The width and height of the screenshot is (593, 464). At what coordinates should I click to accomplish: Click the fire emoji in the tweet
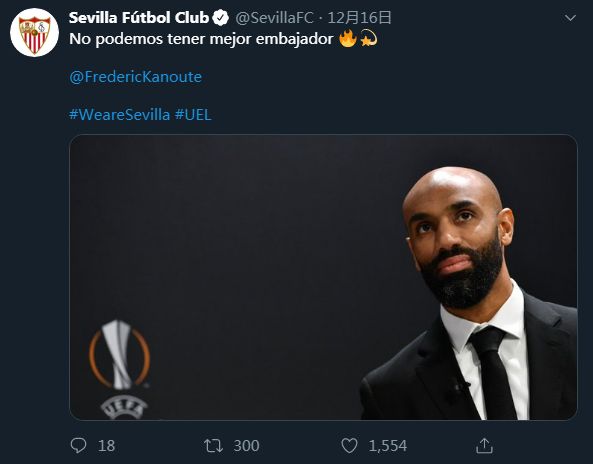coord(348,39)
